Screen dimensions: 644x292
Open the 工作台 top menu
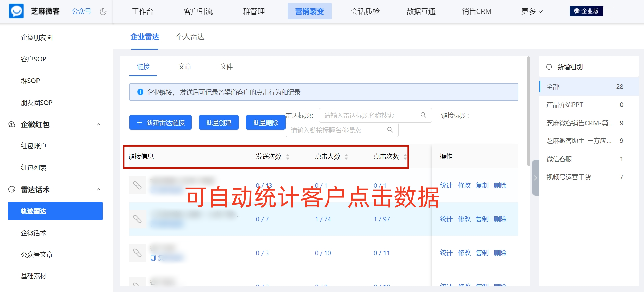click(x=143, y=11)
